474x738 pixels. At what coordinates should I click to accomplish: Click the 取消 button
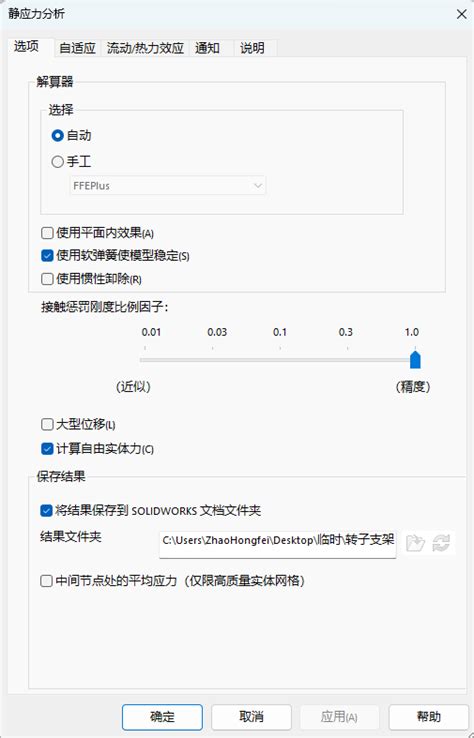point(251,717)
